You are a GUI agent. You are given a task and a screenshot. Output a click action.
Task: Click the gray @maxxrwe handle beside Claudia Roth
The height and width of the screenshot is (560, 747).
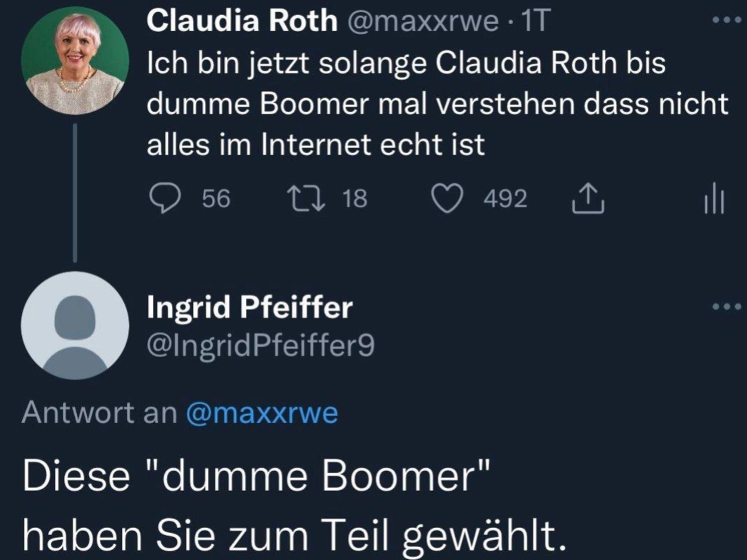pos(423,22)
